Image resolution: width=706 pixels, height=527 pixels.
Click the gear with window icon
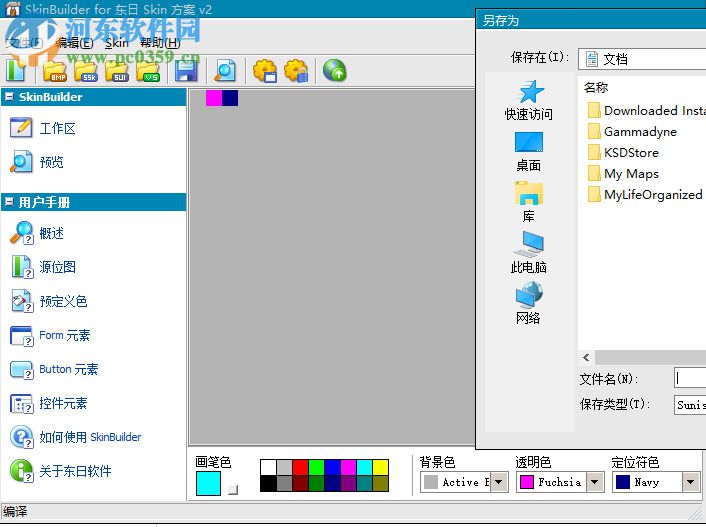pyautogui.click(x=265, y=71)
